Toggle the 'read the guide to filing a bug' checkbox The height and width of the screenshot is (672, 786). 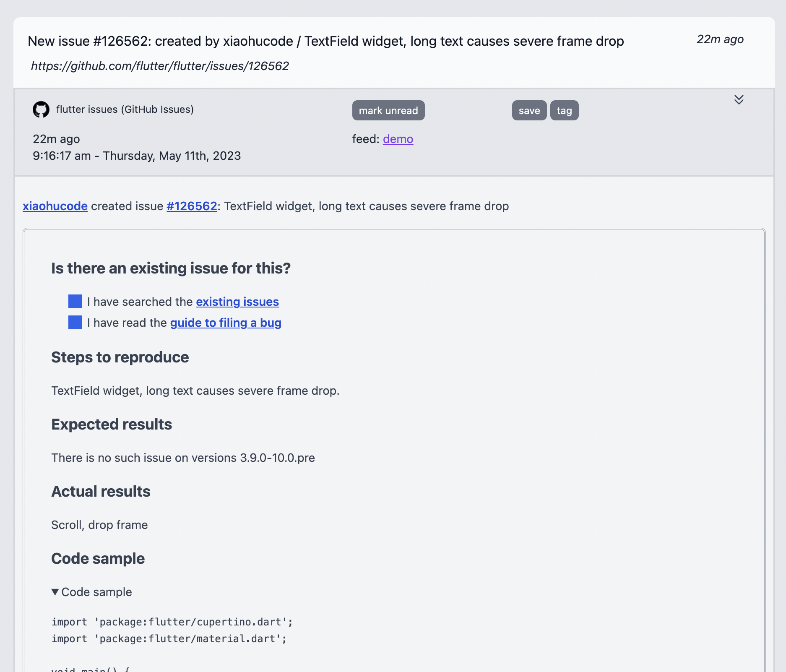tap(75, 322)
